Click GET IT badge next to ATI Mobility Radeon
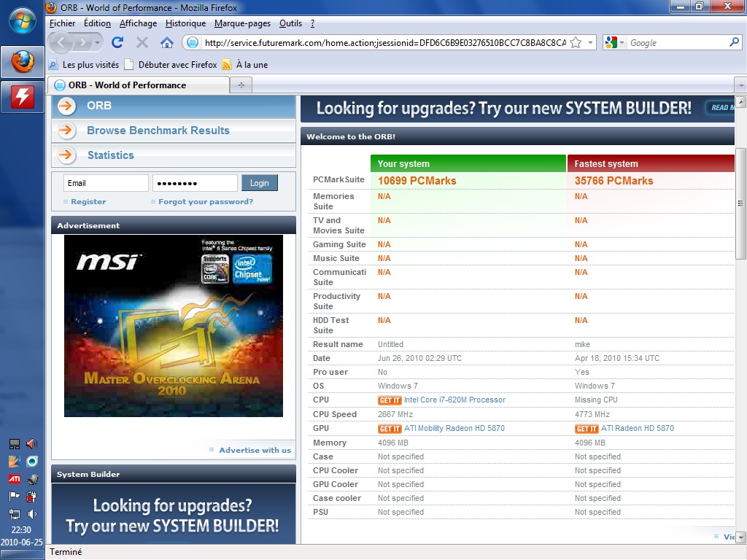The width and height of the screenshot is (747, 560). coord(390,429)
